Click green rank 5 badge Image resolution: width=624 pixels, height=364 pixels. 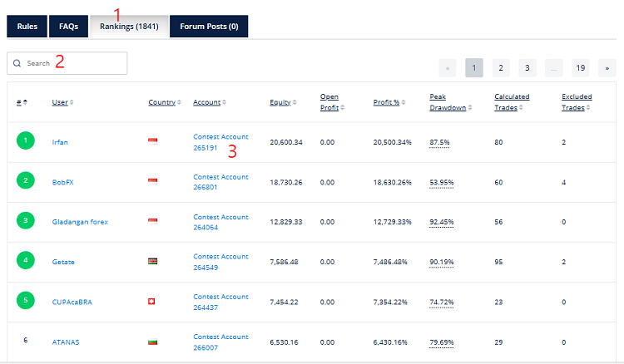click(26, 300)
